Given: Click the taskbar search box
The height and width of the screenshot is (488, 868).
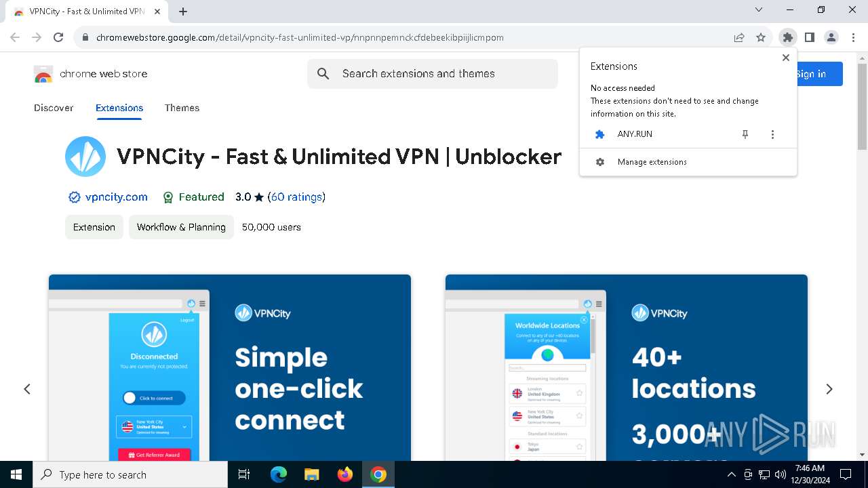Looking at the screenshot, I should pos(130,474).
